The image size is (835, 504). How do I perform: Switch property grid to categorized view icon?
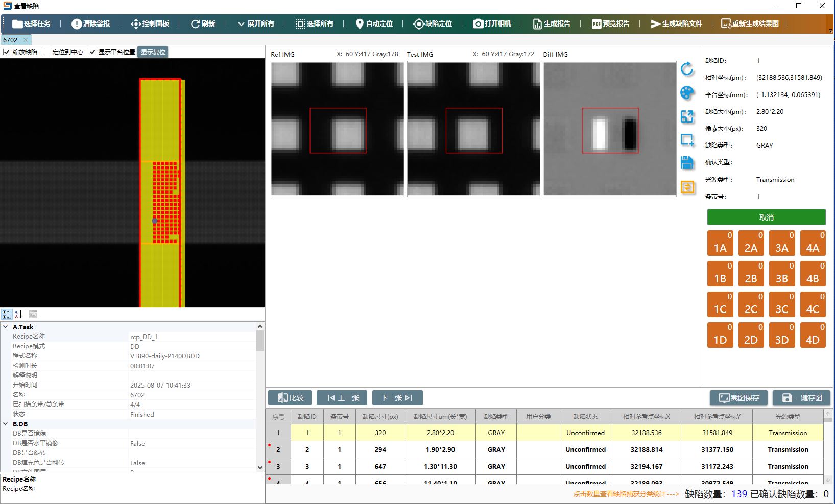[7, 315]
